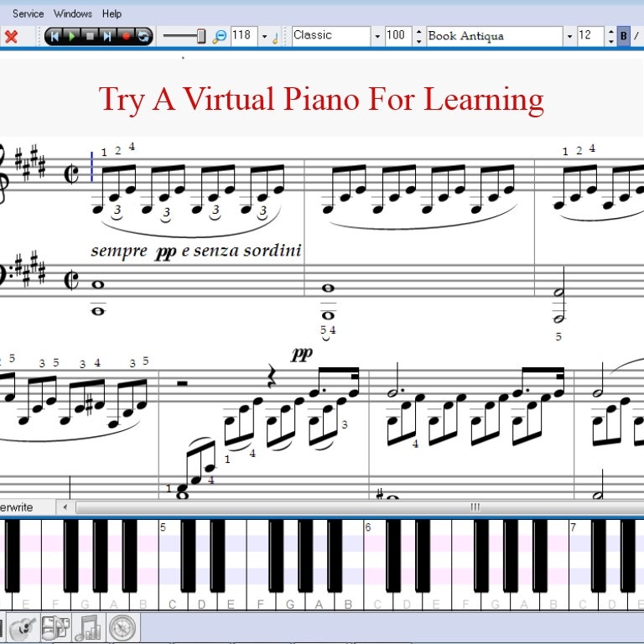This screenshot has width=644, height=644.
Task: Click the fingering '5 4' below bass staff
Action: [x=328, y=330]
